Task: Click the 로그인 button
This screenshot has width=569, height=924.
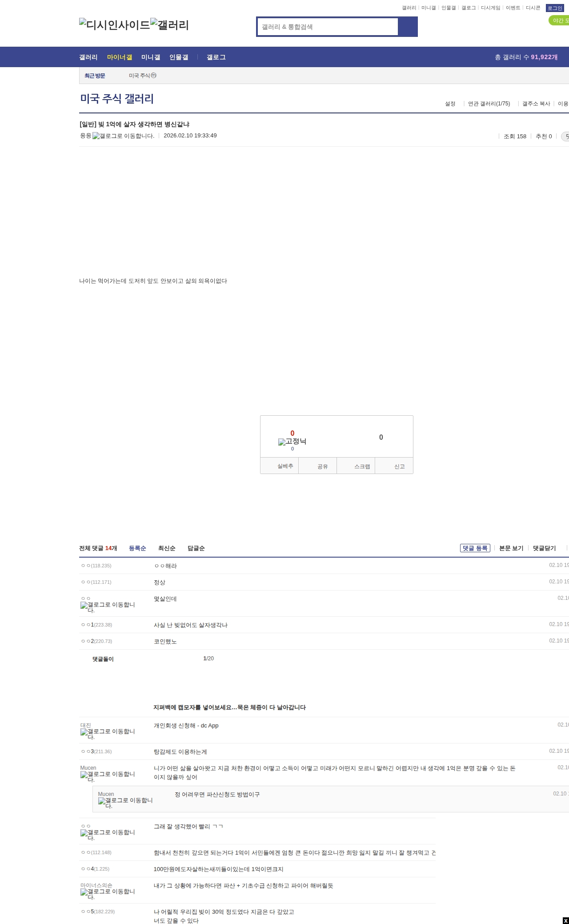Action: [x=555, y=8]
